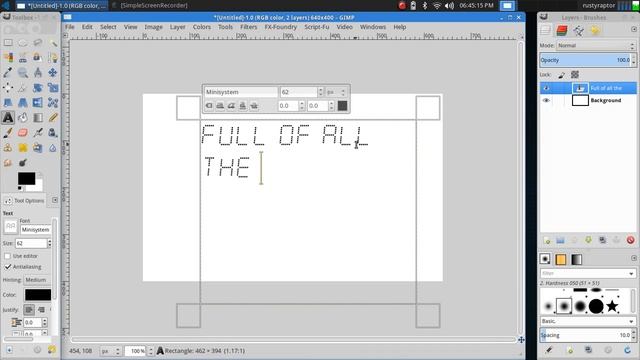This screenshot has height=360, width=640.
Task: Click the on-canvas text color swatch
Action: pyautogui.click(x=342, y=106)
